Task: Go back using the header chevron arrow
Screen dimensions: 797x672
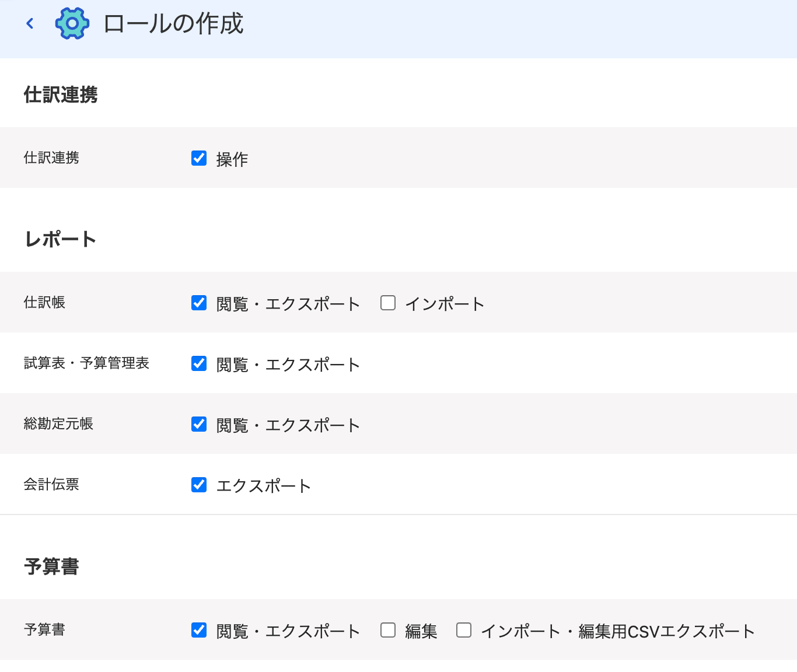Action: [x=30, y=23]
